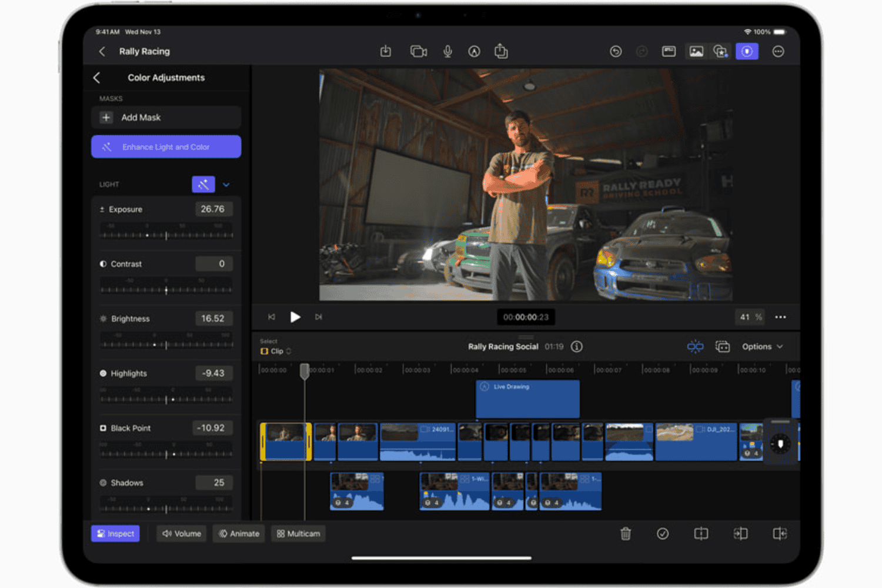Apply Enhance Light and Color
The height and width of the screenshot is (588, 882).
pos(166,146)
